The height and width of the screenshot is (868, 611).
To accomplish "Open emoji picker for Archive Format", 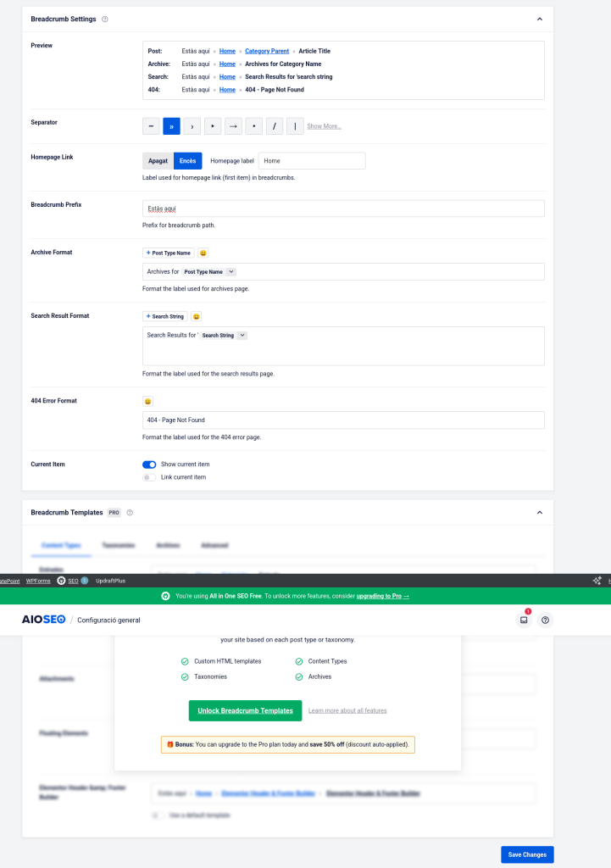I will point(203,253).
